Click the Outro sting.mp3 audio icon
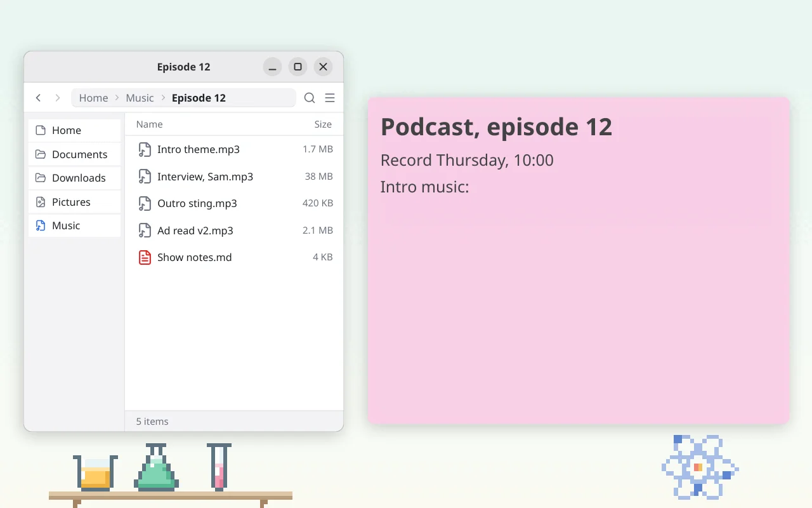 [145, 204]
